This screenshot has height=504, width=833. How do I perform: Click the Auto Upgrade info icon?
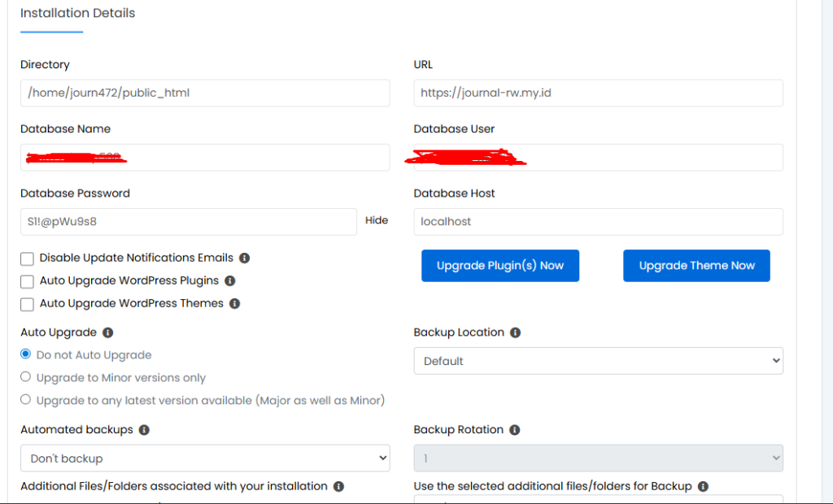click(107, 332)
